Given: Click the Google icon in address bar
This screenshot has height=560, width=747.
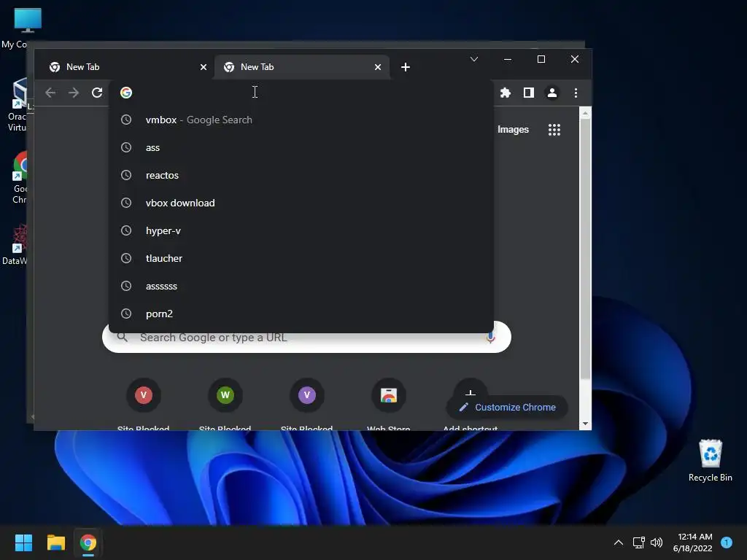Looking at the screenshot, I should pos(126,93).
